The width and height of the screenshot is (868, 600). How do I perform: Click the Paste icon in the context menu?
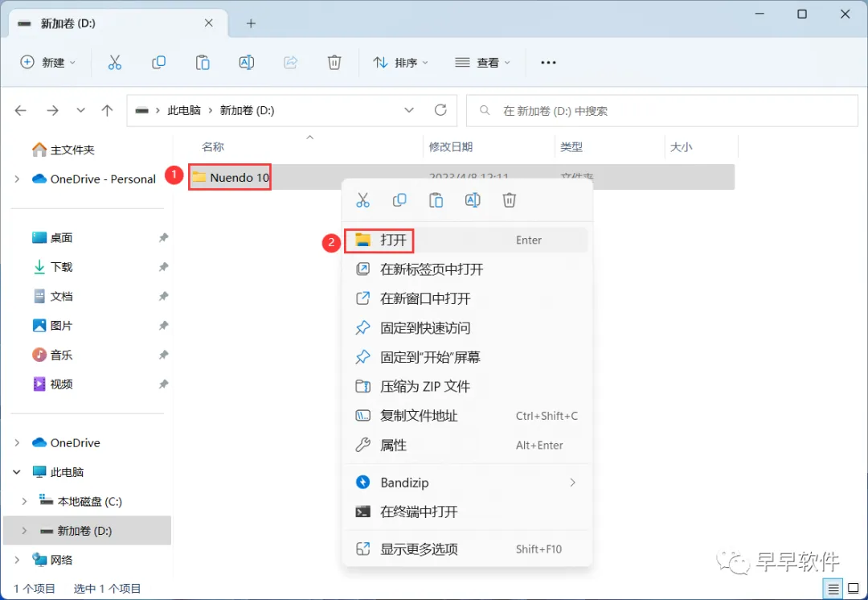click(436, 200)
